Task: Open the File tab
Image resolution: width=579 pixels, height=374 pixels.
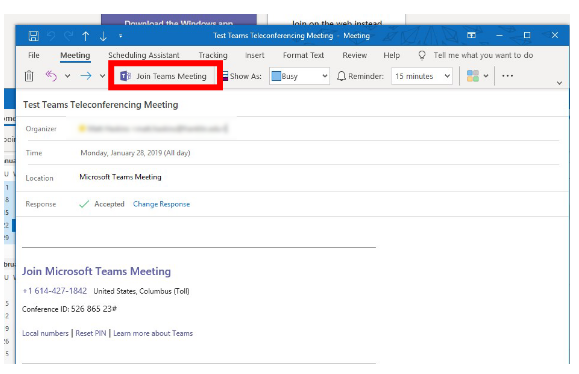Action: 34,55
